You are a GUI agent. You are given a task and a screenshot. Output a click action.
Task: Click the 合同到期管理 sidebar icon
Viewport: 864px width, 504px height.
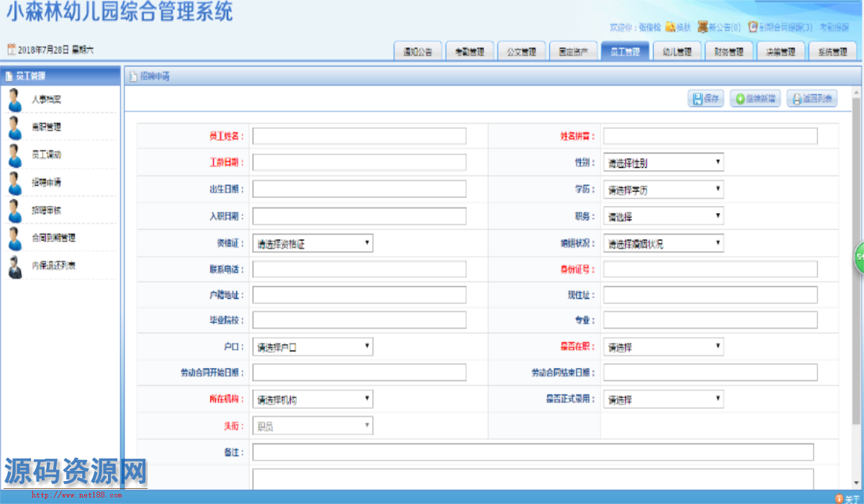[x=14, y=238]
